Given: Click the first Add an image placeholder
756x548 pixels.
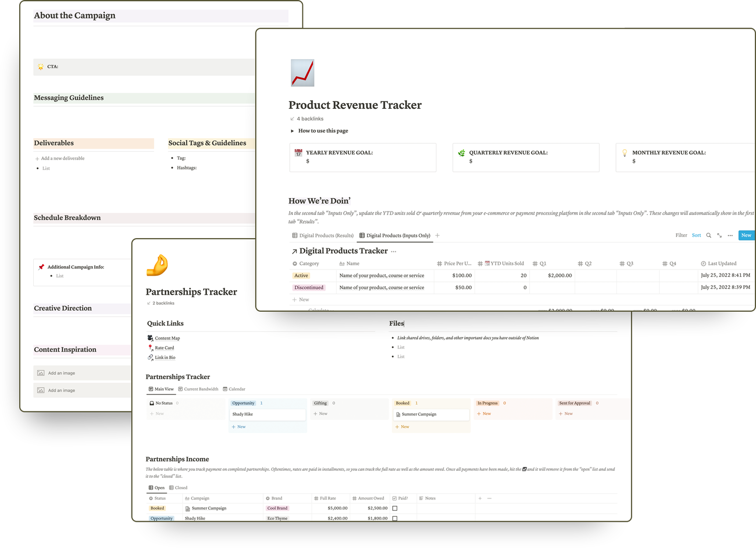Looking at the screenshot, I should (61, 373).
